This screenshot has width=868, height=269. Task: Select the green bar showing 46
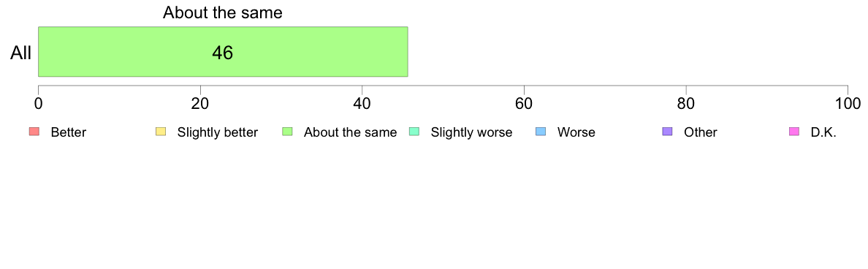click(223, 51)
